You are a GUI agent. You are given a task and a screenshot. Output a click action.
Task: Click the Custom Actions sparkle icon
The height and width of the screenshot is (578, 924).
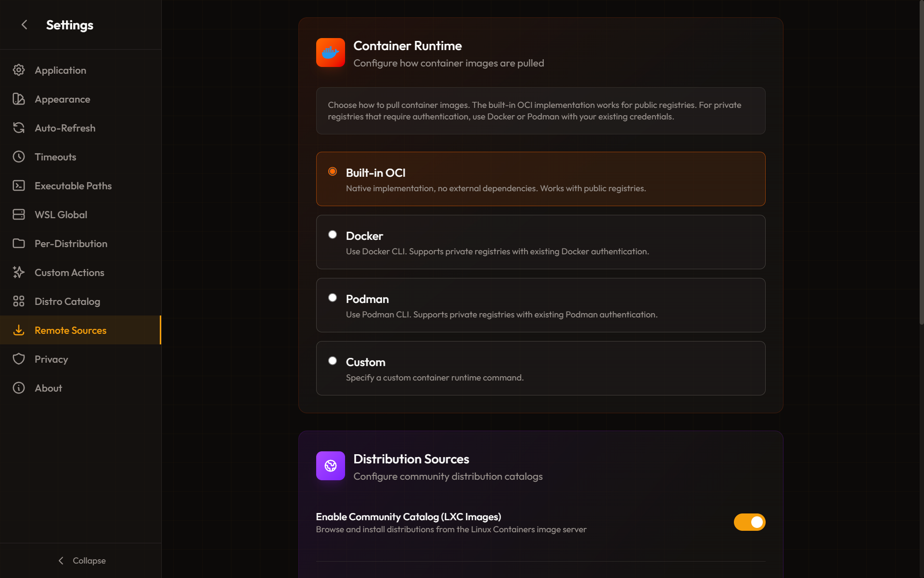point(19,273)
